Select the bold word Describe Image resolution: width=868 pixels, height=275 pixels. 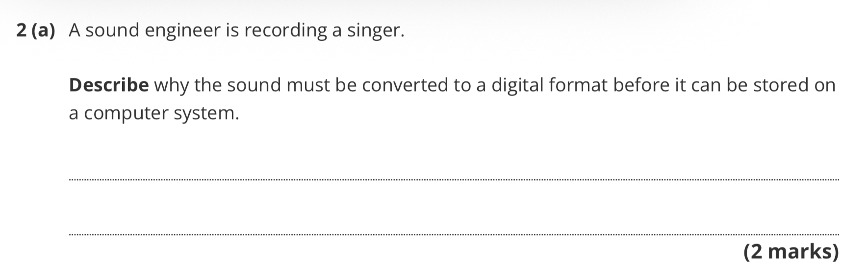point(109,85)
